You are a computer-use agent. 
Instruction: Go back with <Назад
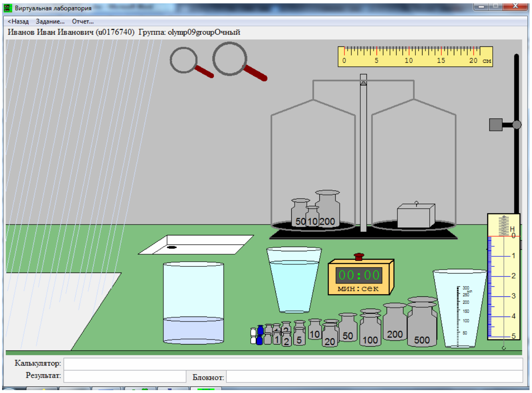click(x=18, y=21)
